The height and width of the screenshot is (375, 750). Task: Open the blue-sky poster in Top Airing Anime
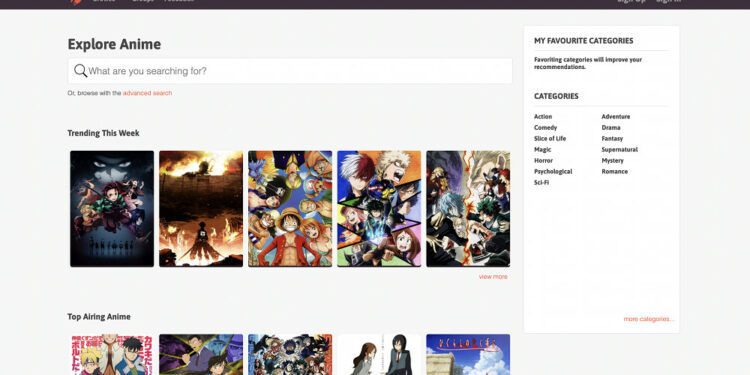468,354
